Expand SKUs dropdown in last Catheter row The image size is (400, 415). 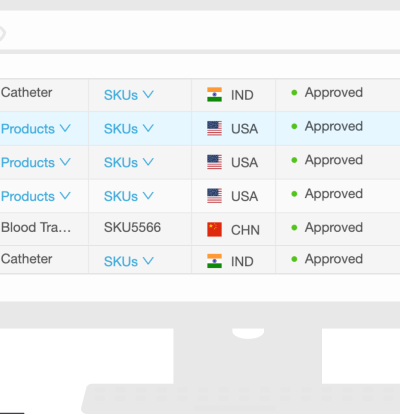pyautogui.click(x=129, y=261)
